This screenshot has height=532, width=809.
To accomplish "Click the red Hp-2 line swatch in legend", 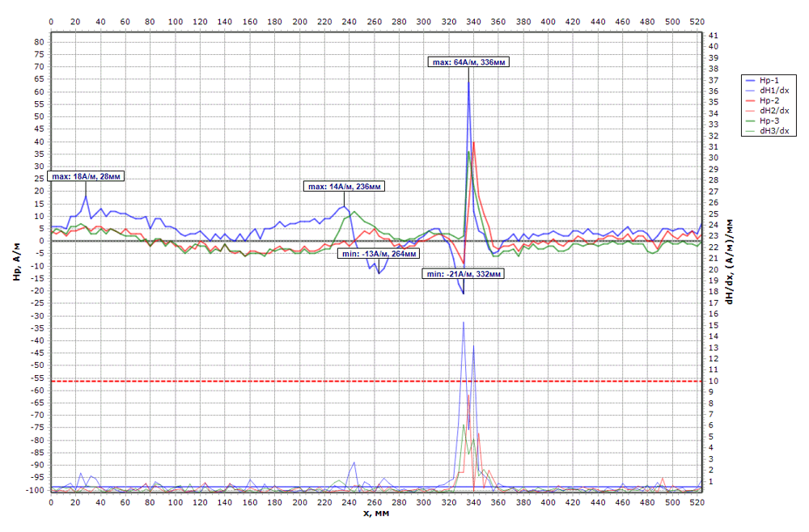I will pos(750,100).
